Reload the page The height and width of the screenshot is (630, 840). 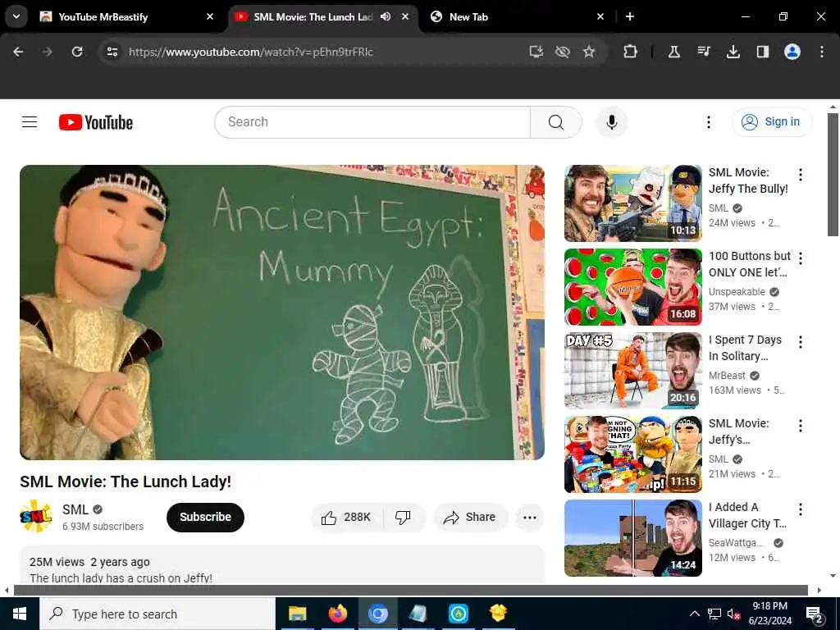(77, 52)
